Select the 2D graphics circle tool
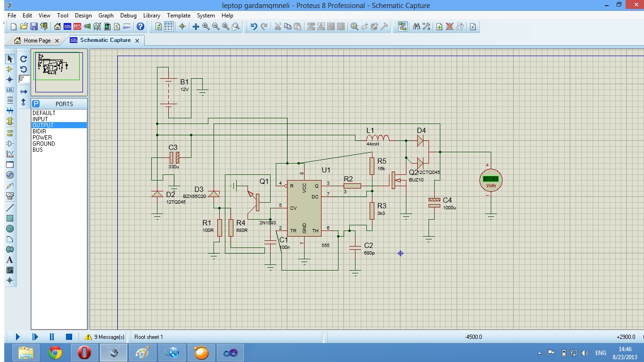 [10, 229]
